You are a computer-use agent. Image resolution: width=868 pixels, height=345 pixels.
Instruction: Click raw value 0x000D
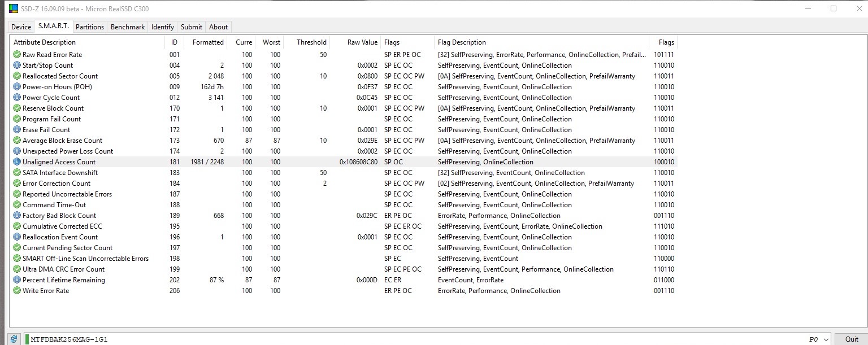(367, 280)
